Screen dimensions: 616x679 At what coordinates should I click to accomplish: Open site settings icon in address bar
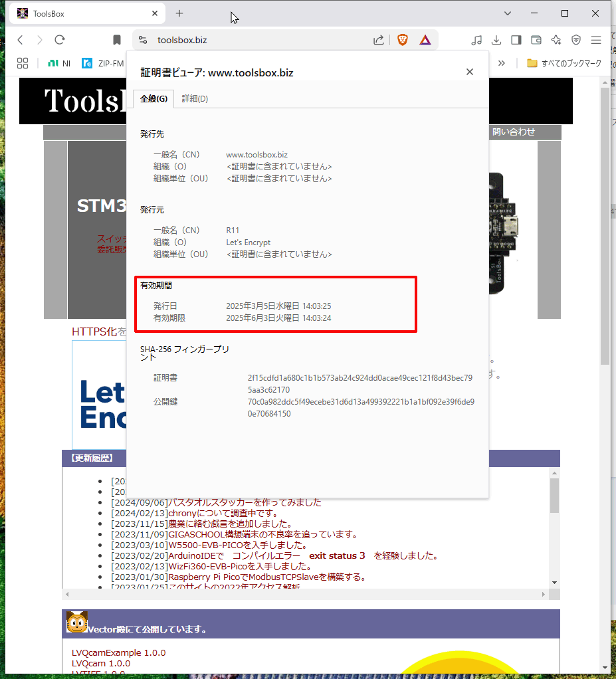tap(143, 41)
